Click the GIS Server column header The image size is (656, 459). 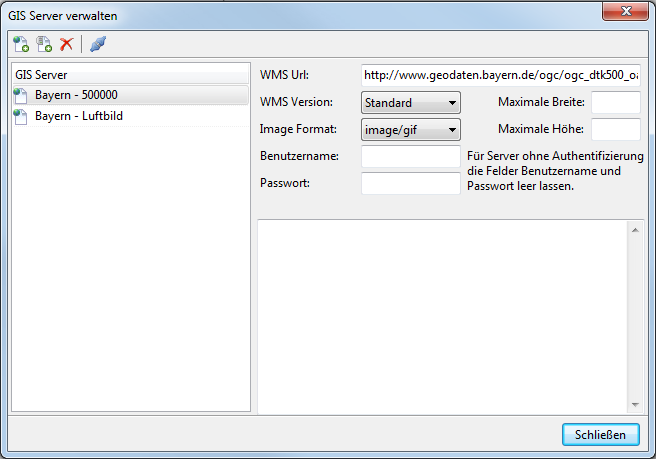point(130,74)
